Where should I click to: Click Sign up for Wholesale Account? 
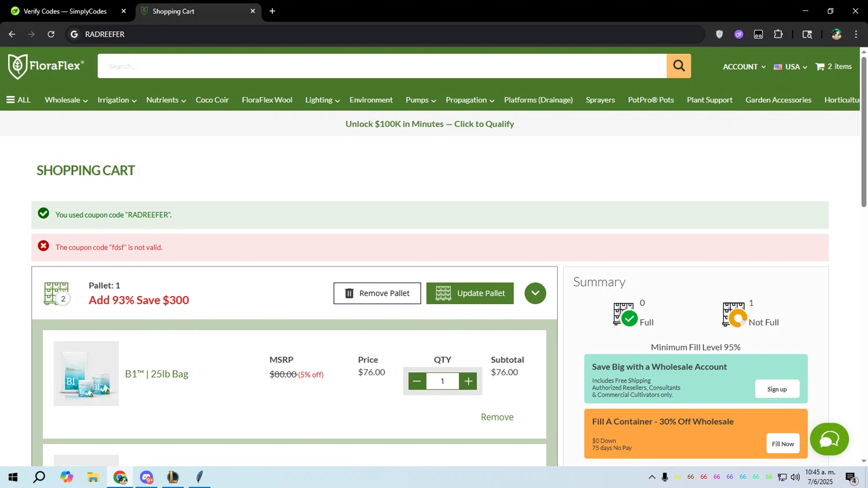777,389
